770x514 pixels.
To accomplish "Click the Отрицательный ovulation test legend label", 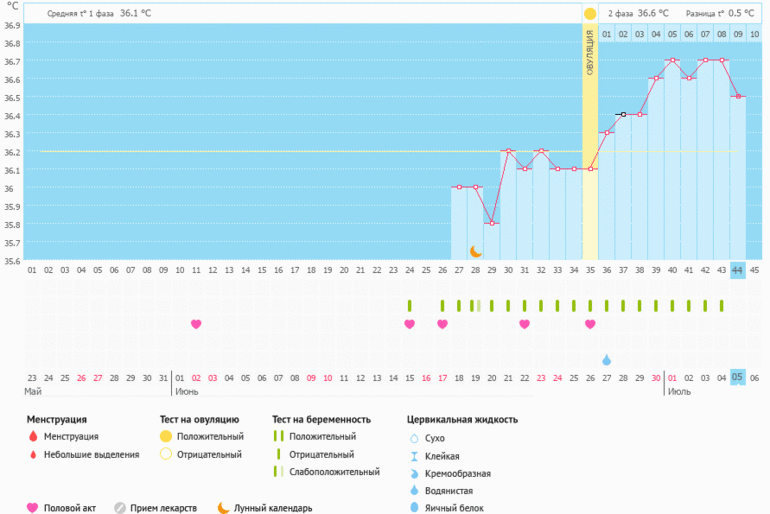I will pos(209,454).
